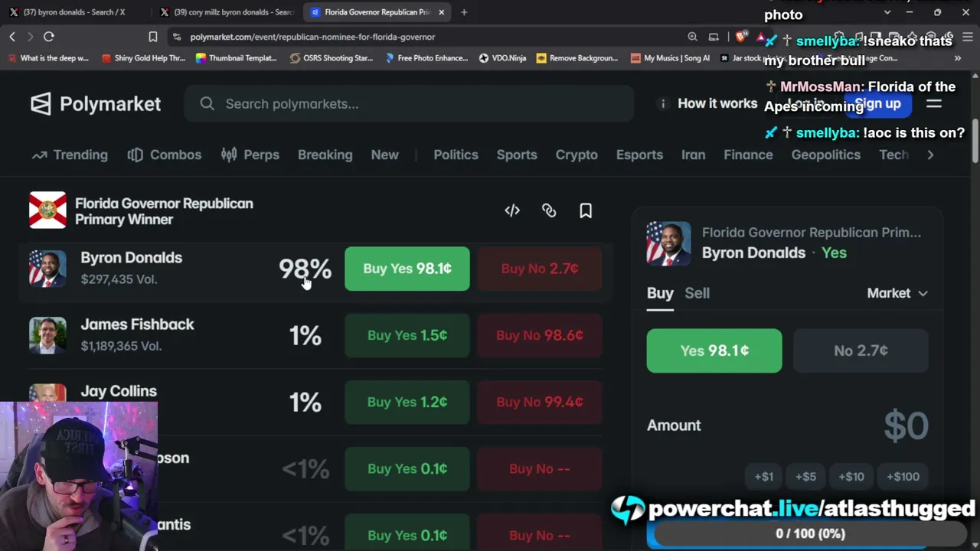Click James Fishback's photo
The width and height of the screenshot is (980, 551).
coord(47,335)
